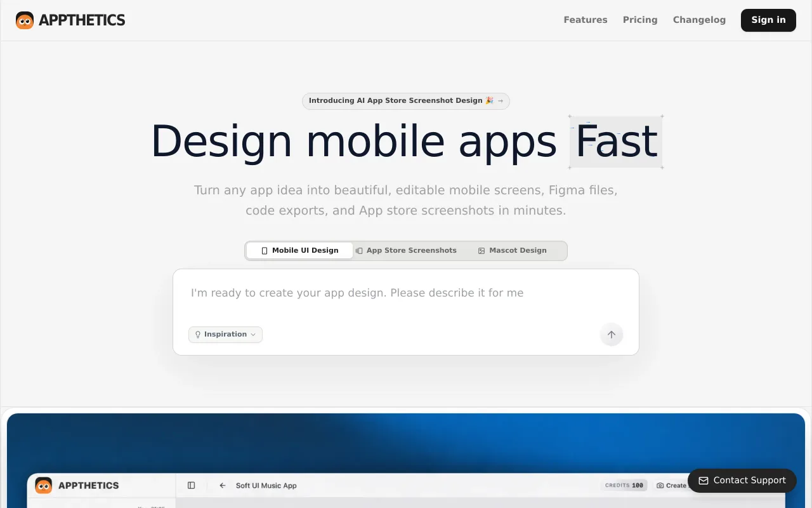The image size is (812, 508).
Task: Click the screenshots icon beside App Store Screenshots
Action: [359, 251]
